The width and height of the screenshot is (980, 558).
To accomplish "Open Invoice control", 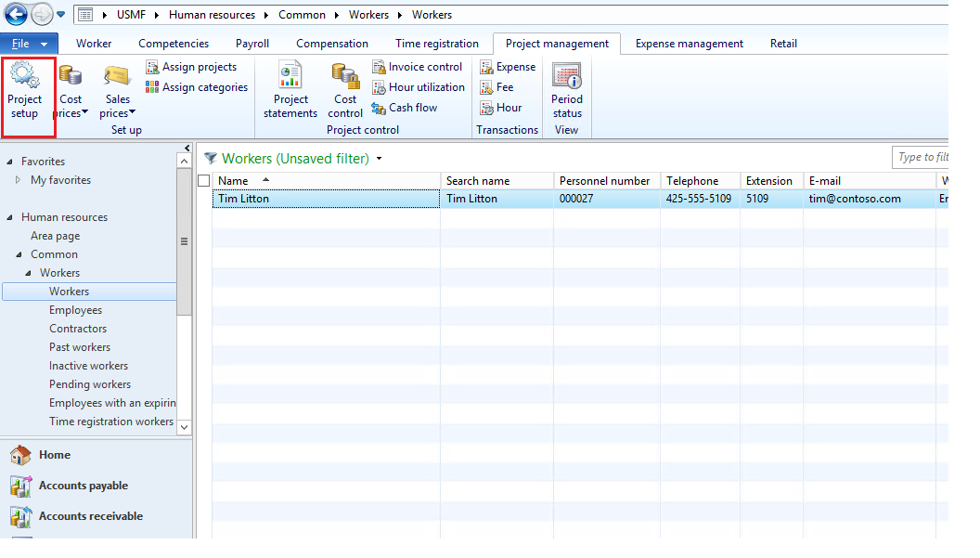I will (418, 67).
